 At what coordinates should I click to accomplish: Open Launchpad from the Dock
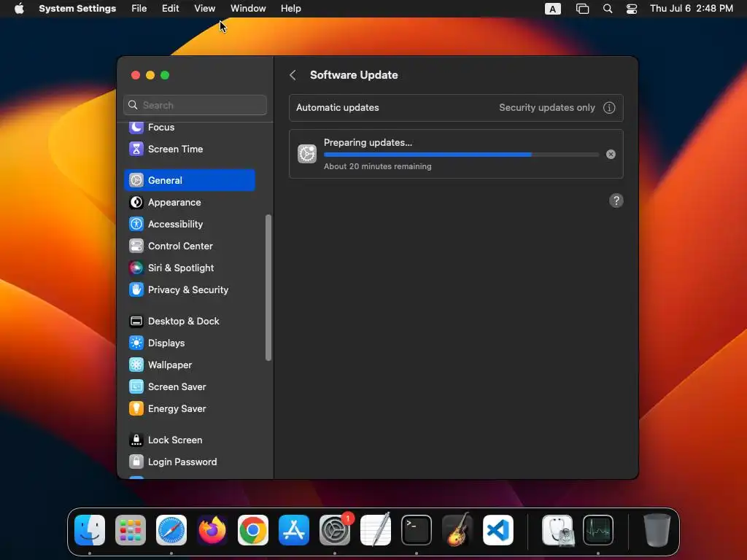[x=131, y=530]
